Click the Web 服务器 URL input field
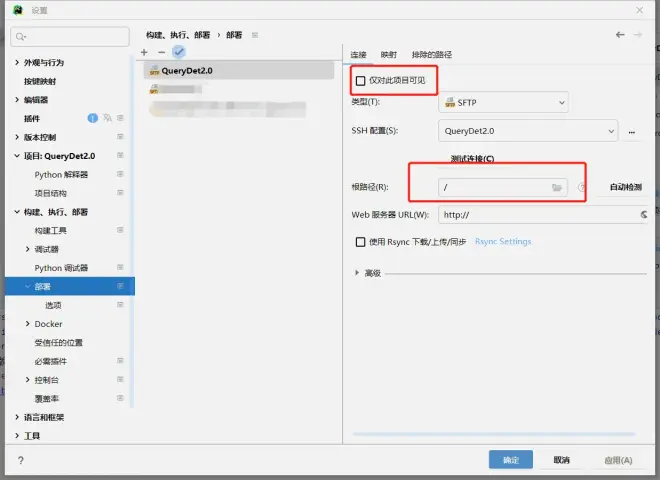660x480 pixels. pyautogui.click(x=543, y=215)
